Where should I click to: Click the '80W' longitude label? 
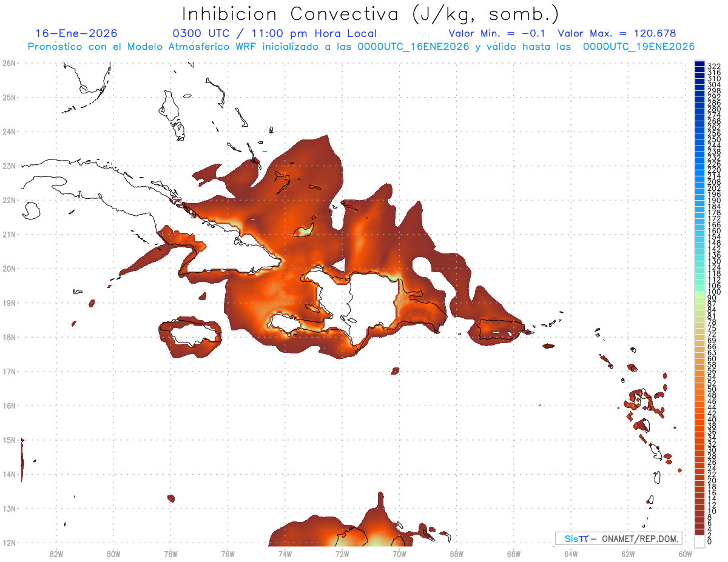[113, 554]
